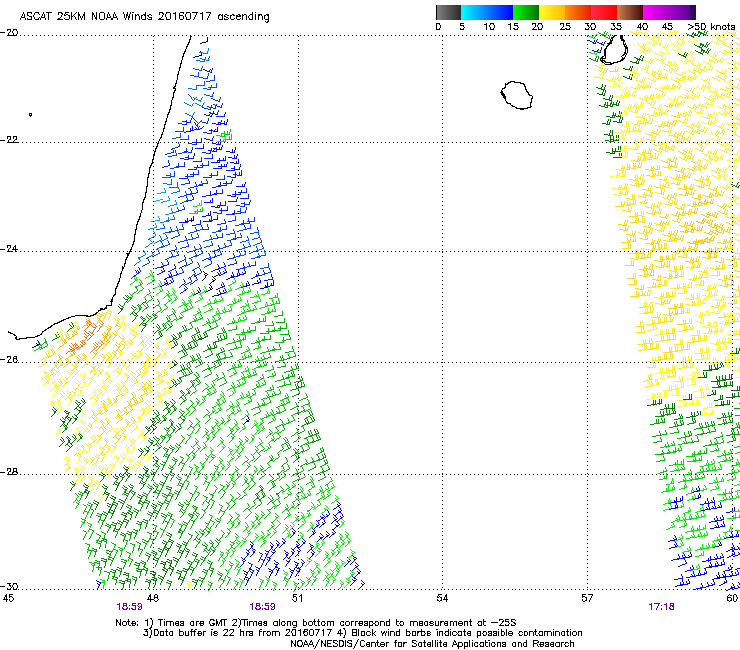
Task: Click the '57' longitude axis label
Action: (x=587, y=598)
